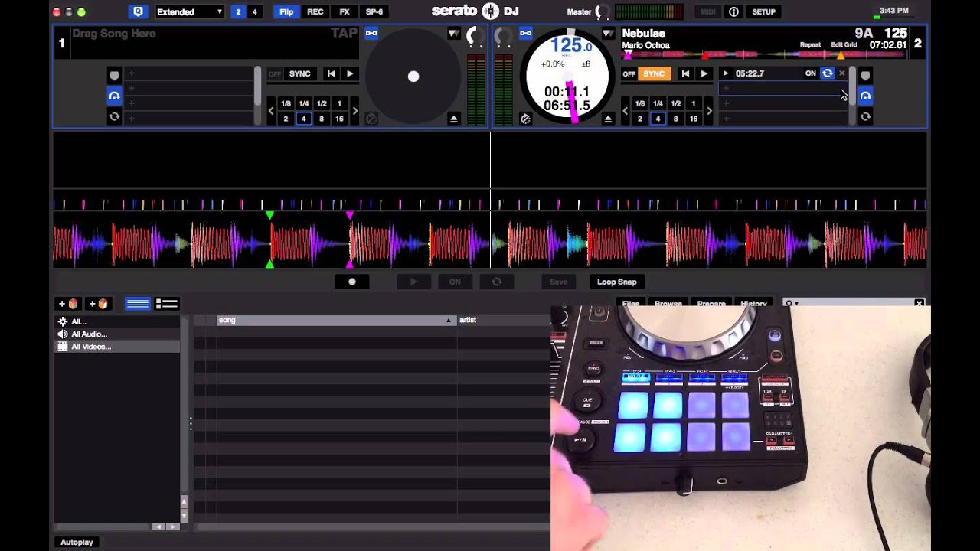Delete the 05:22.7 Flip with X

tap(841, 73)
